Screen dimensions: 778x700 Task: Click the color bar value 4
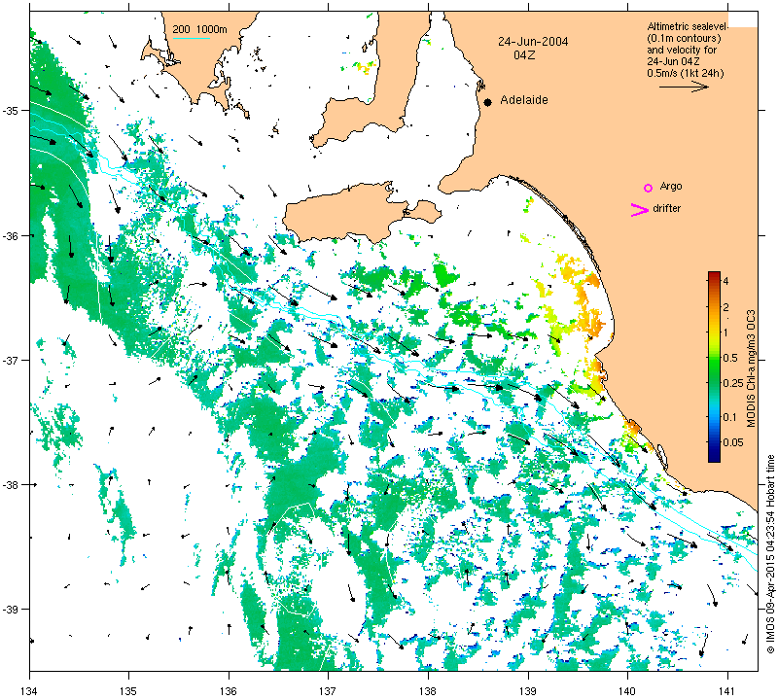click(725, 281)
